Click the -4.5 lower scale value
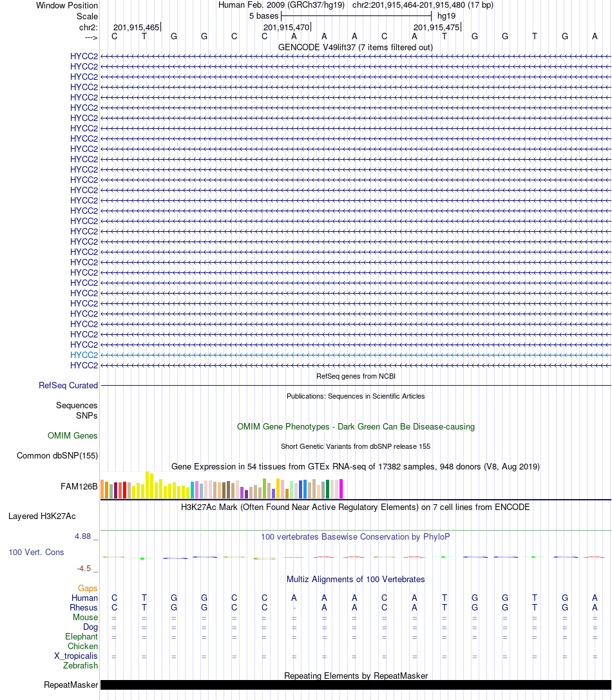 (84, 568)
